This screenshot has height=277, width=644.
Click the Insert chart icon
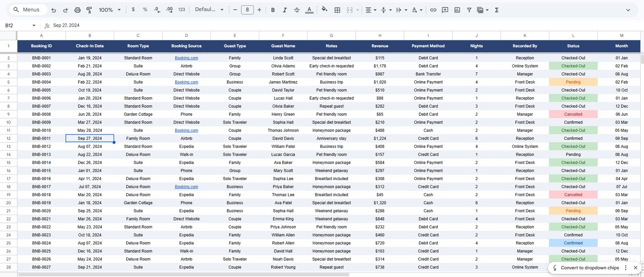pyautogui.click(x=457, y=10)
